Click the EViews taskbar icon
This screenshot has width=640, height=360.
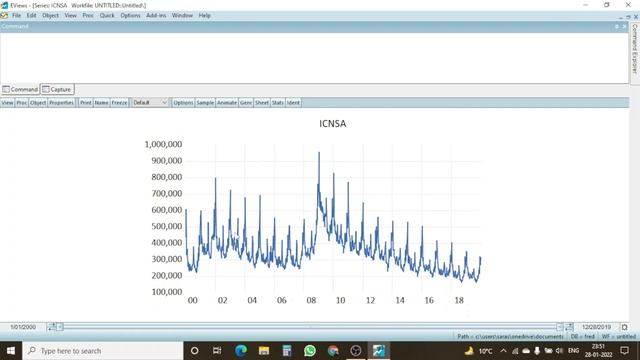point(379,351)
